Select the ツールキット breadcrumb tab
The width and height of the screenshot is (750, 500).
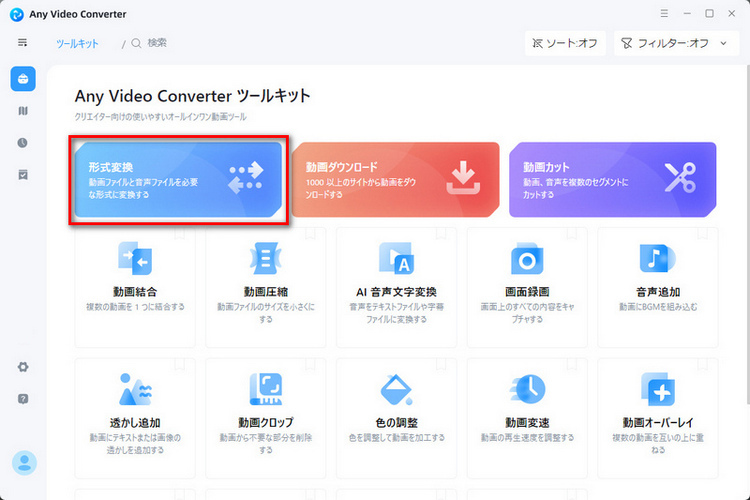click(77, 44)
